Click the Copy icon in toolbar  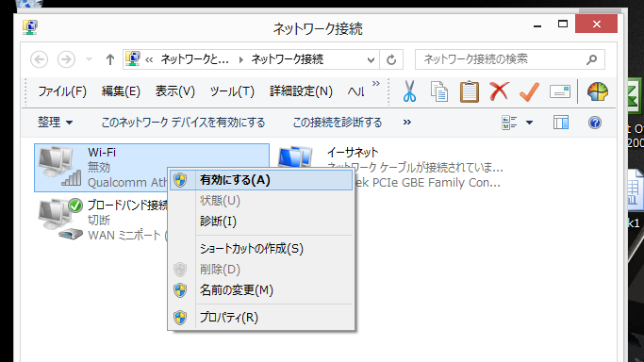(x=439, y=91)
